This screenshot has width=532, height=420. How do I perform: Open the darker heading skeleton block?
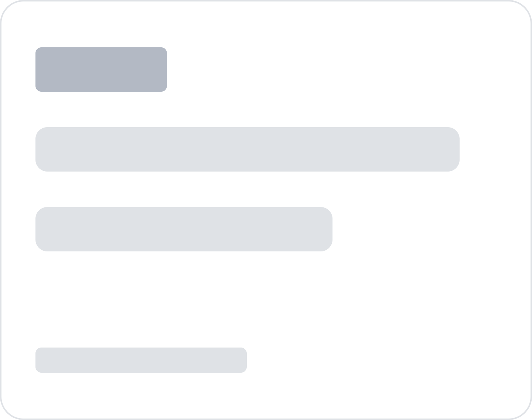101,70
